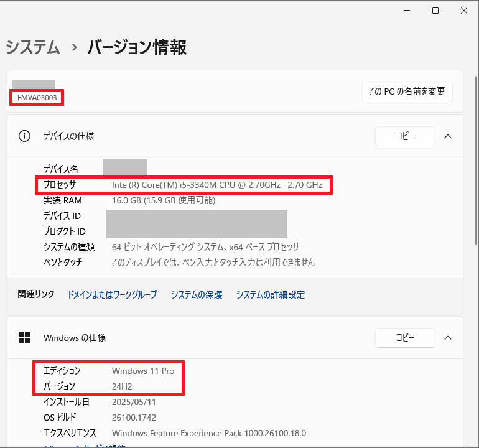Screen dimensions: 479x448
Task: Click the Windows logo icon beside Windows の仕様
Action: tap(24, 338)
